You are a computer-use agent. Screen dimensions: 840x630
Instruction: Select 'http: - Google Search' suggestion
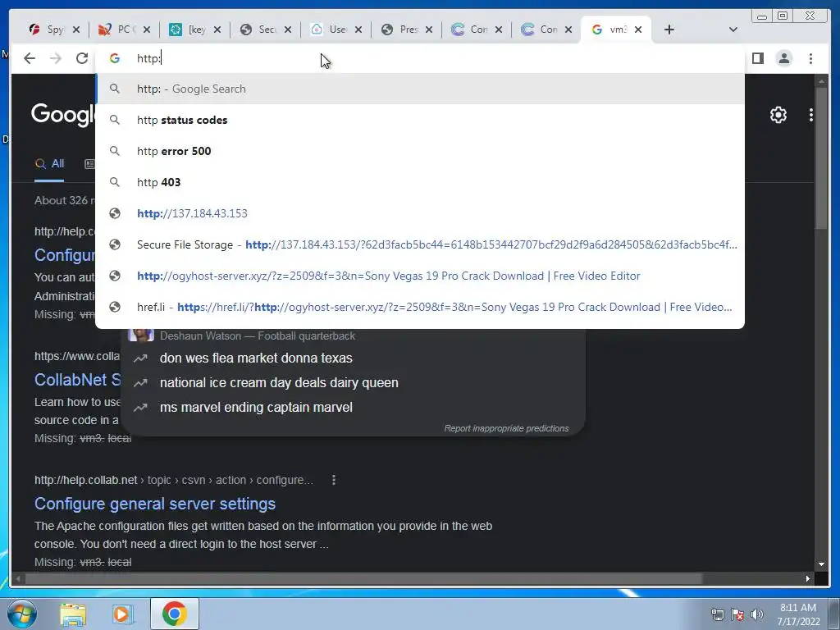[419, 89]
